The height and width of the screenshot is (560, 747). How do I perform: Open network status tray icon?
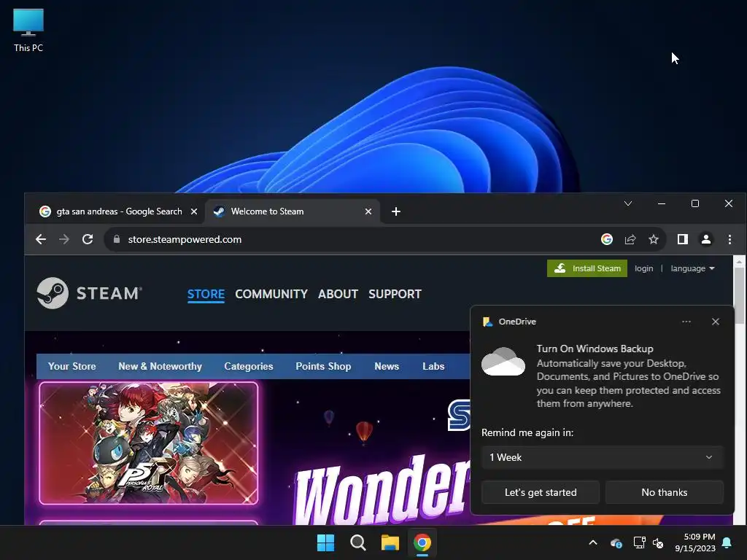[x=639, y=542]
